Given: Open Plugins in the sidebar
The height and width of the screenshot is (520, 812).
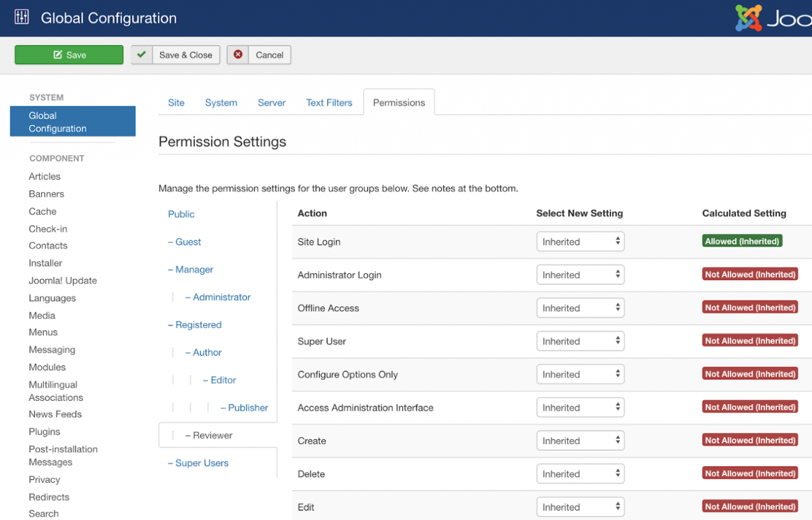Looking at the screenshot, I should [44, 432].
